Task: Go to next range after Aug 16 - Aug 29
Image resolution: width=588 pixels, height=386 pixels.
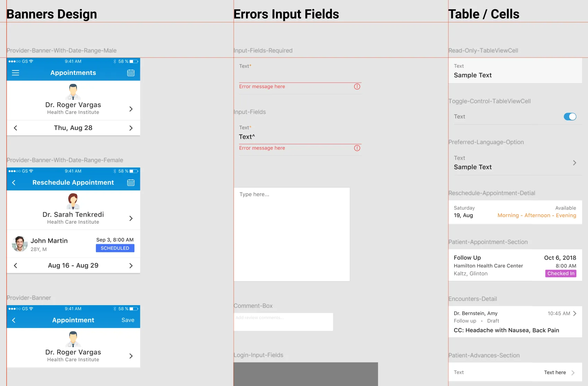Action: pyautogui.click(x=131, y=266)
